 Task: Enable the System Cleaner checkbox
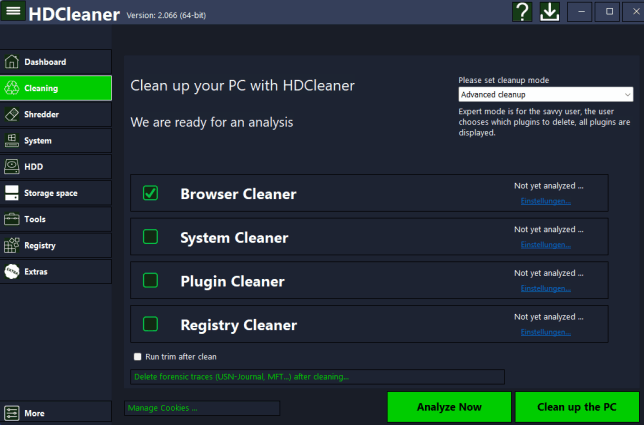150,237
